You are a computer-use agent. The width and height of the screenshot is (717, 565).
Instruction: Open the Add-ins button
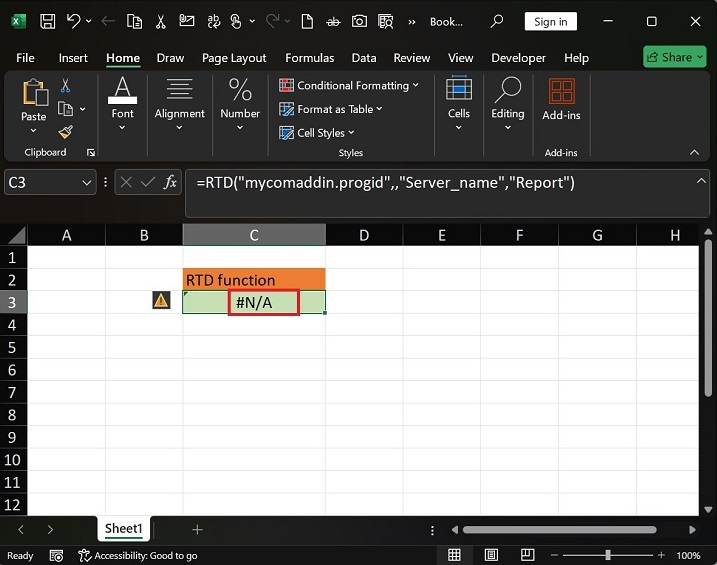tap(561, 99)
